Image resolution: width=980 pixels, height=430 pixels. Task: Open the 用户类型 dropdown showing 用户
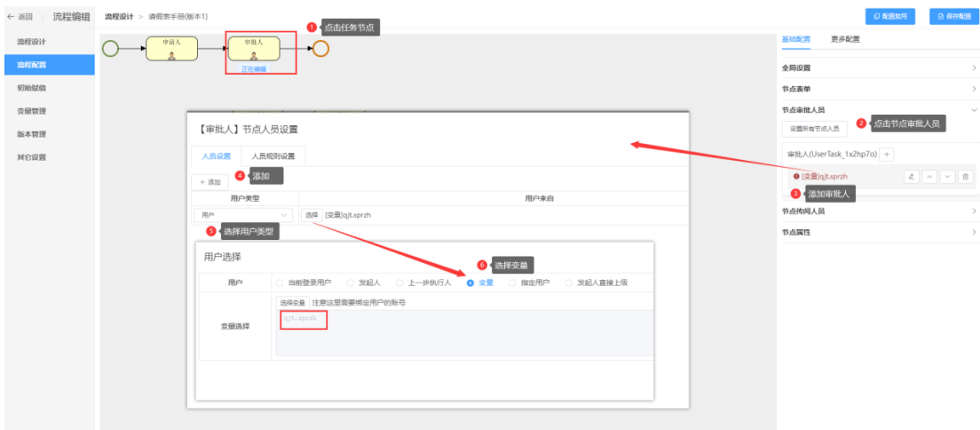pyautogui.click(x=242, y=215)
